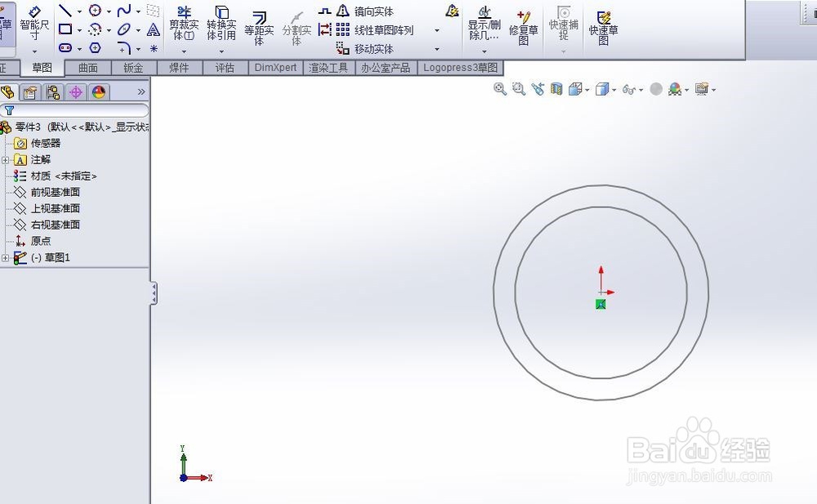
Task: Open the Line tool dropdown arrow
Action: [x=80, y=11]
